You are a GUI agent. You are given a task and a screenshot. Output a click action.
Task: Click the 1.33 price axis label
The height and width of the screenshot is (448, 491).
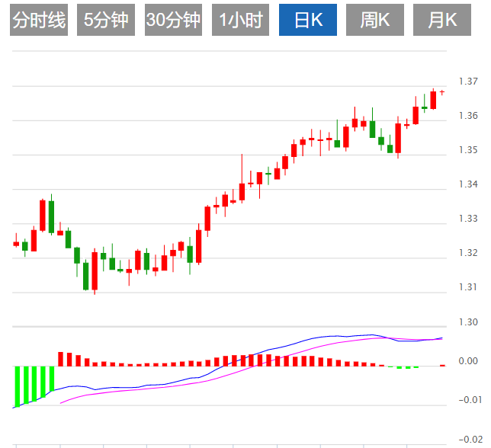(x=468, y=219)
